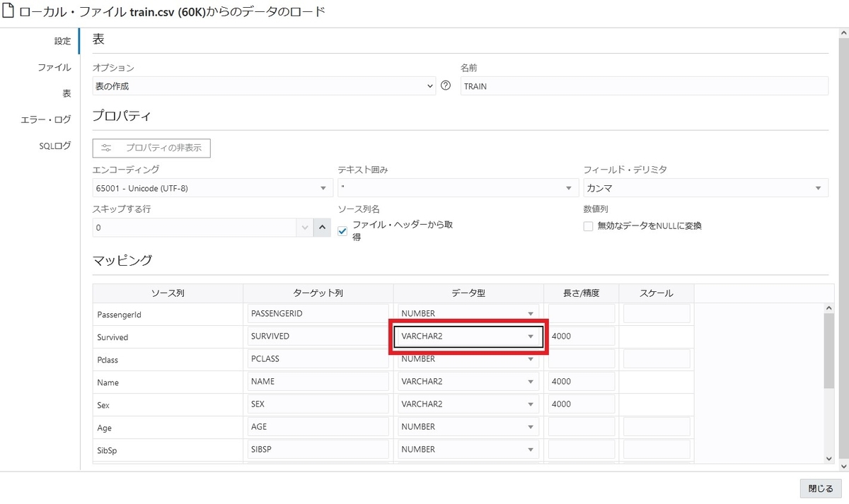Image resolution: width=849 pixels, height=504 pixels.
Task: Click the 名前 field containing TRAIN
Action: tap(644, 86)
